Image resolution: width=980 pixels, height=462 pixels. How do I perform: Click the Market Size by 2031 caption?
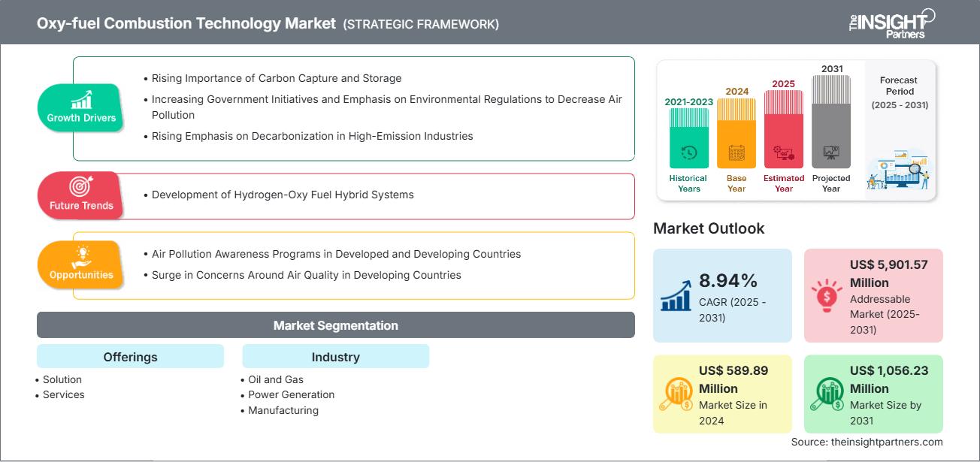[886, 412]
